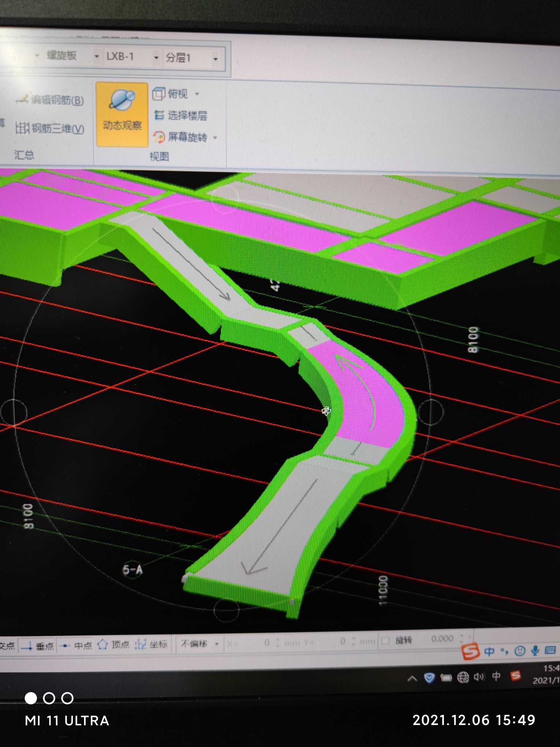Open network globe tray icon
This screenshot has height=747, width=560.
(463, 677)
